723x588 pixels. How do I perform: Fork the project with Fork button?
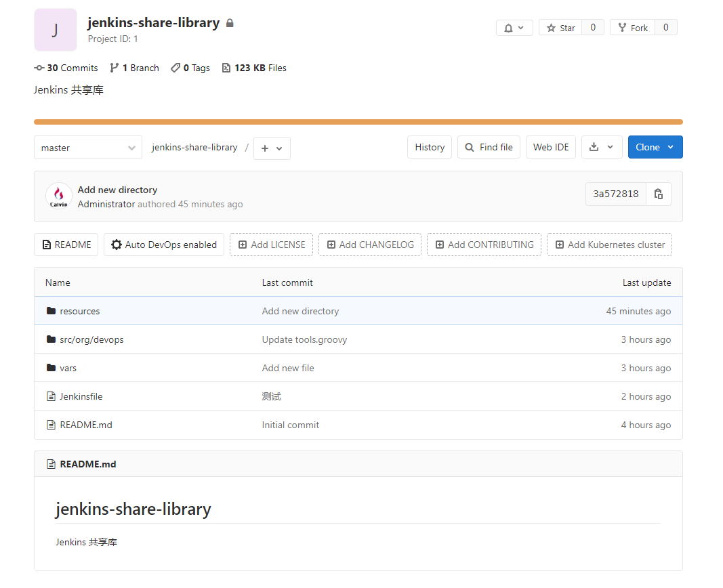pos(633,28)
